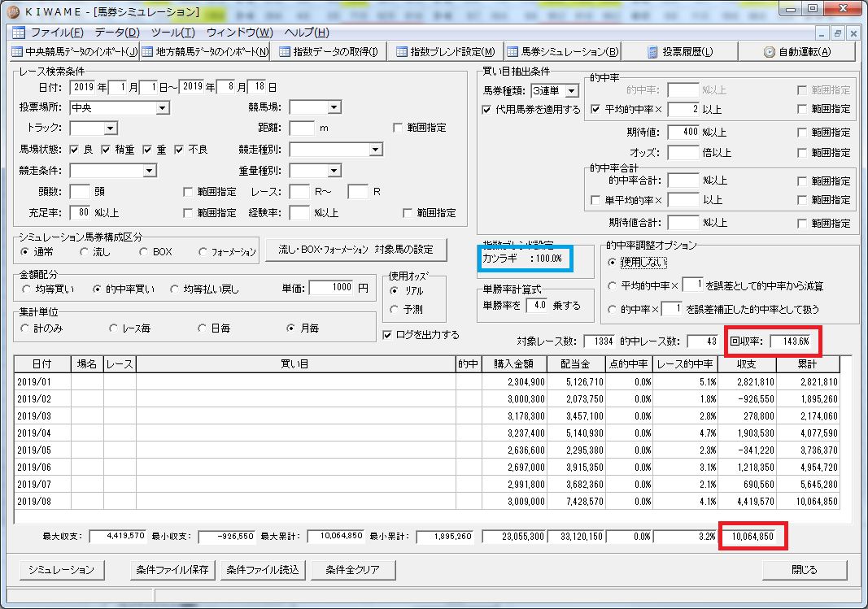Click the 2019/02 row in results table
This screenshot has height=609, width=868.
pyautogui.click(x=427, y=398)
